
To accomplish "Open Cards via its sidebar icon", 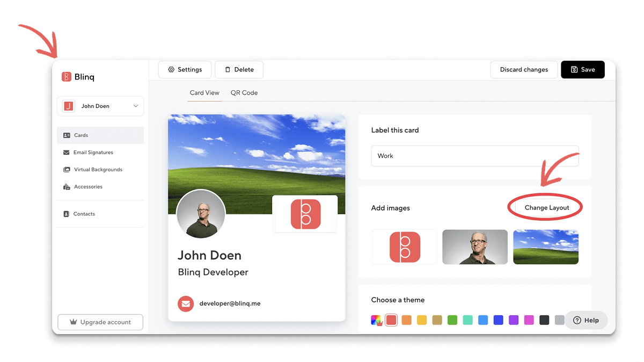I will 67,135.
